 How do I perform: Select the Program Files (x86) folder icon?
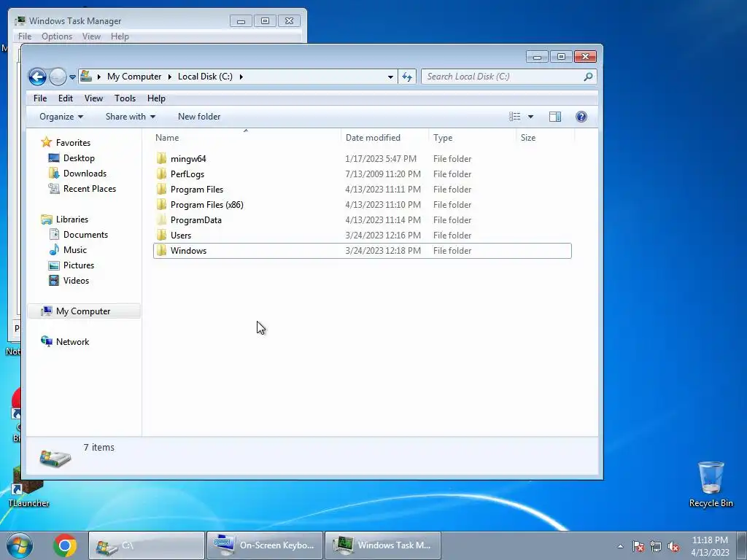[161, 204]
